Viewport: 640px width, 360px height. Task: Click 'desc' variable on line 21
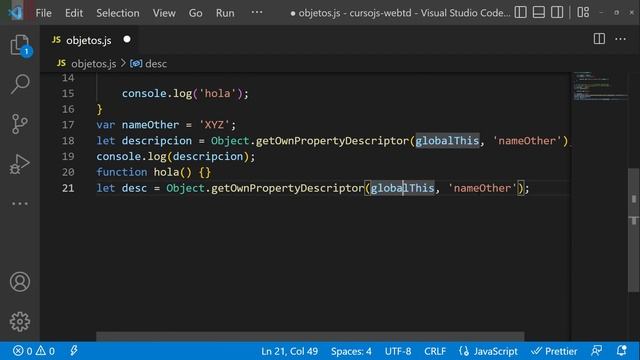pyautogui.click(x=134, y=188)
